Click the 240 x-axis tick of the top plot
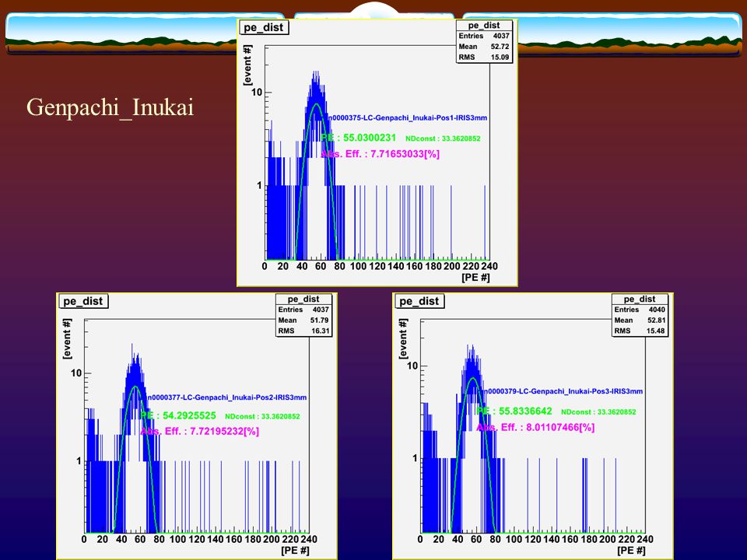747x560 pixels. click(x=489, y=266)
